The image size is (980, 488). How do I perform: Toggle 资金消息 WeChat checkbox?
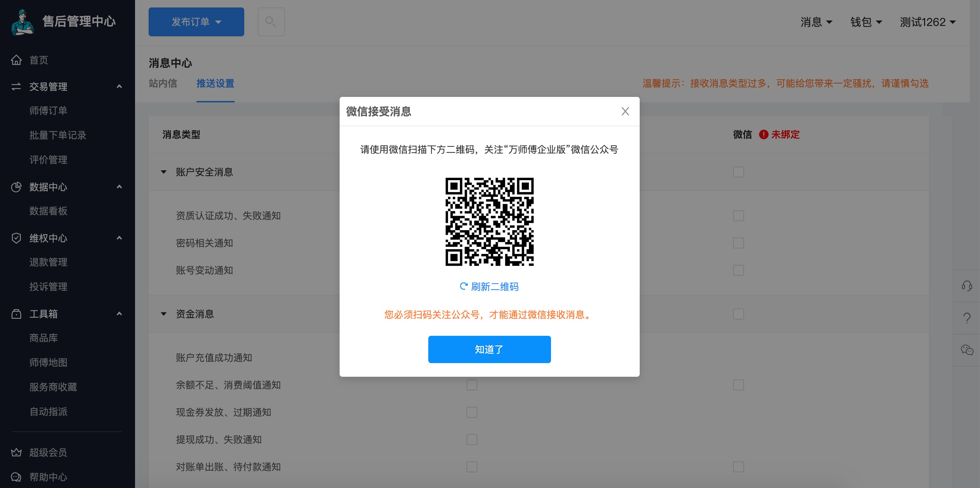coord(739,314)
